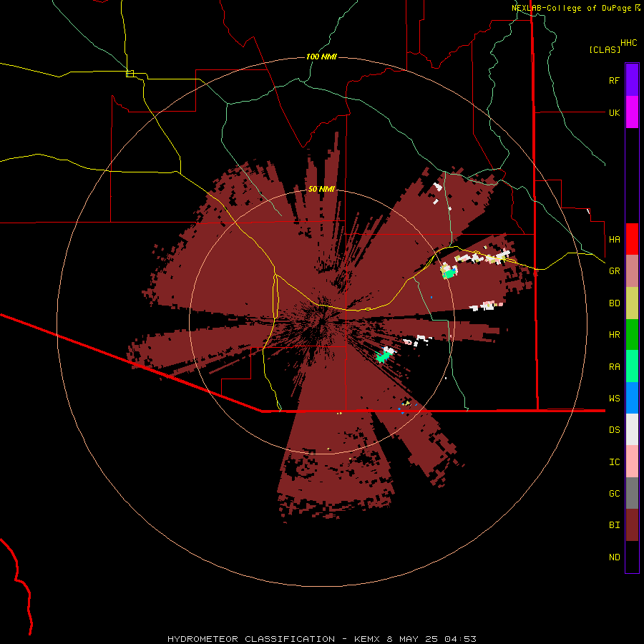Click the '8 MAY 25' date text
The width and height of the screenshot is (644, 644).
(412, 639)
